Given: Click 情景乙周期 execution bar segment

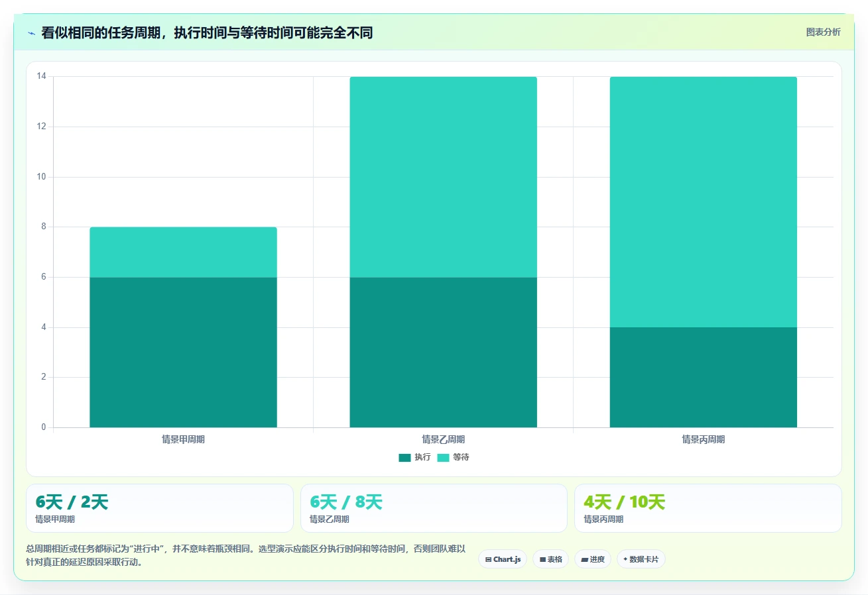Looking at the screenshot, I should tap(443, 352).
